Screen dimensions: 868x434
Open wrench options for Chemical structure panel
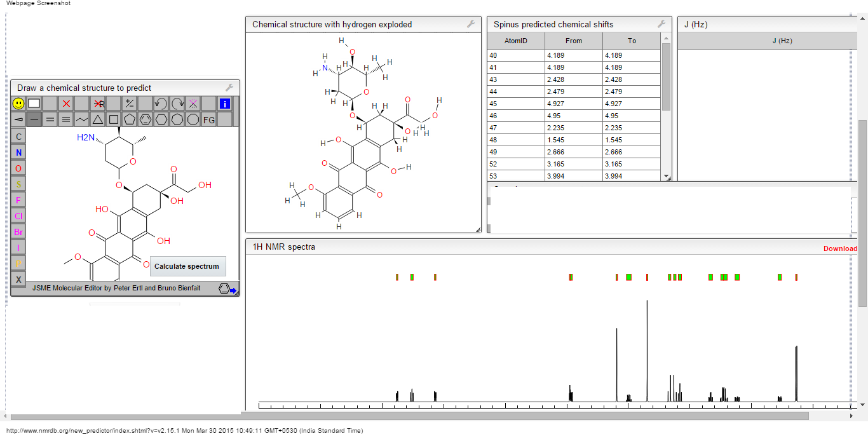(471, 24)
